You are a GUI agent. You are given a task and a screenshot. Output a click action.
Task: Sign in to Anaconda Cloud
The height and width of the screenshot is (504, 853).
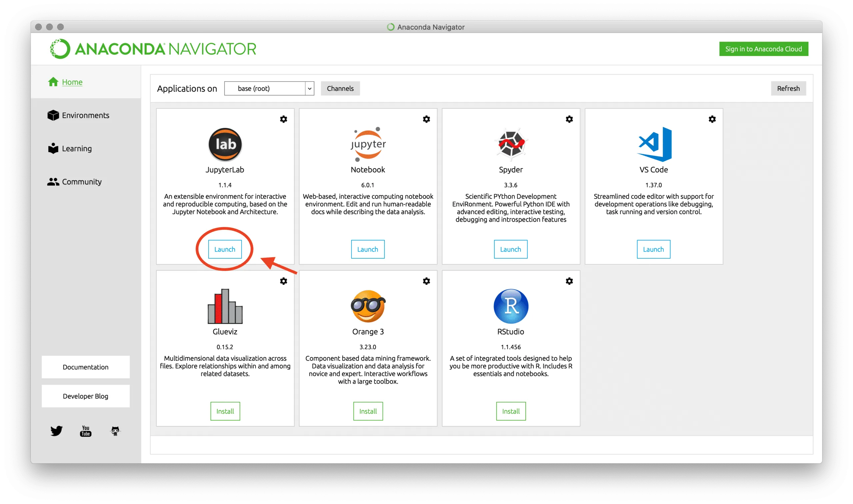(x=763, y=49)
